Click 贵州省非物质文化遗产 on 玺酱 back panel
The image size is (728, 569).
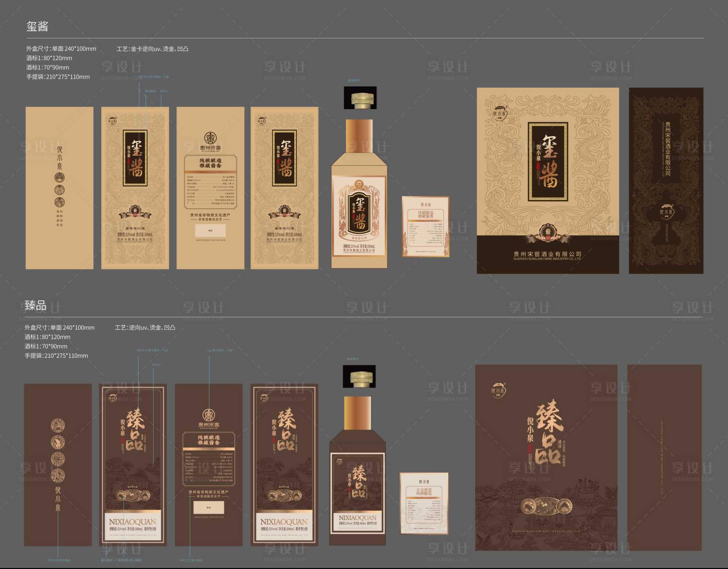(x=210, y=215)
